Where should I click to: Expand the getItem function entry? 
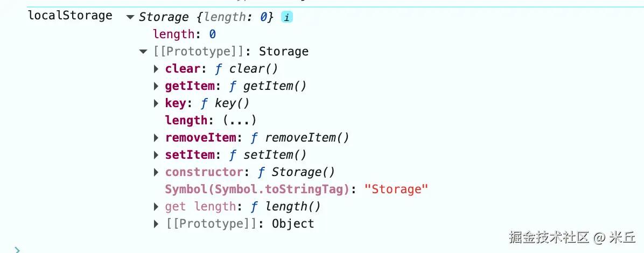click(156, 86)
